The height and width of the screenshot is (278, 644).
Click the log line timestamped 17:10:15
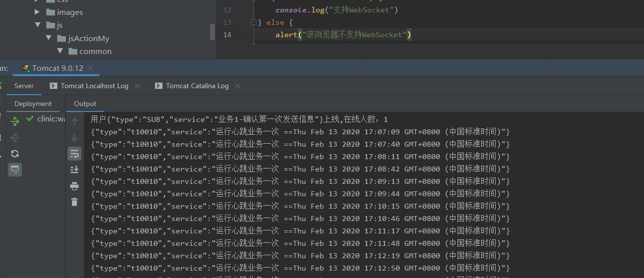(300, 206)
